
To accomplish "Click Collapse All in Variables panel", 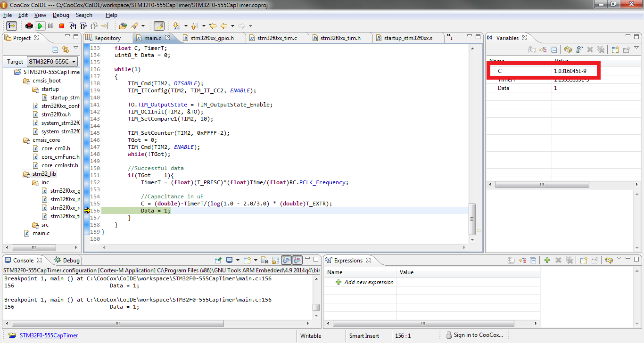I will coord(554,49).
